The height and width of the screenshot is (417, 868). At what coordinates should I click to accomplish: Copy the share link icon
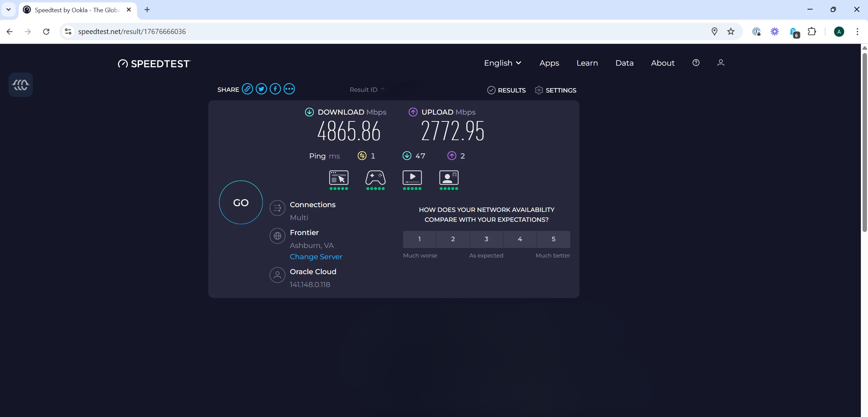point(247,89)
